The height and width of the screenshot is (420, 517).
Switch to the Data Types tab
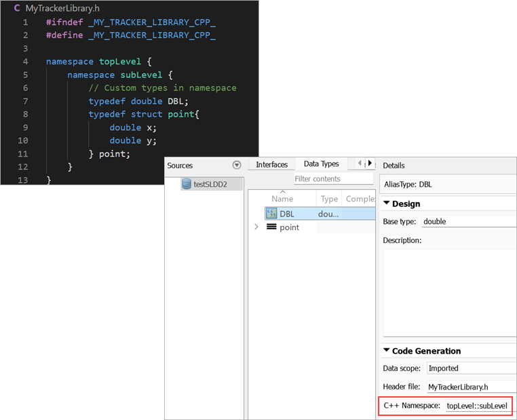point(321,164)
